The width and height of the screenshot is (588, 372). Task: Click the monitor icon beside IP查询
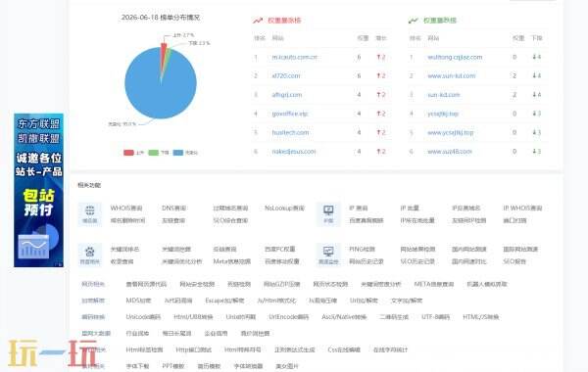pos(328,210)
